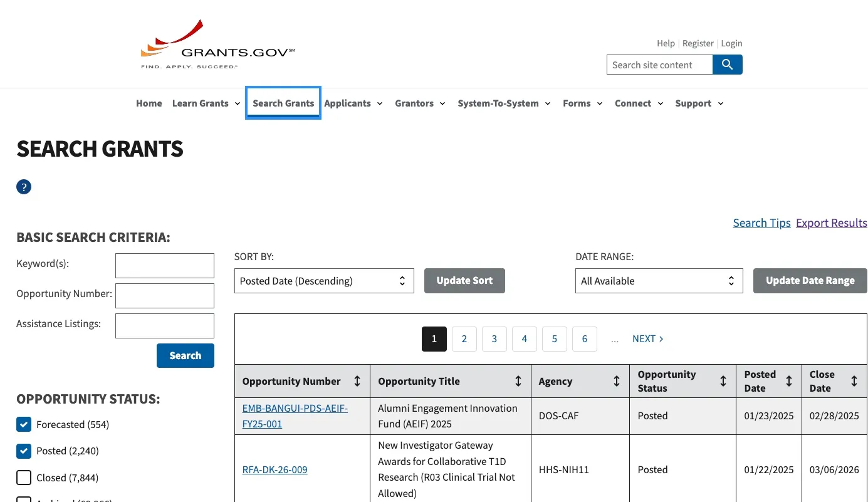
Task: Click the 01/22/2025 posted date cell
Action: click(769, 469)
